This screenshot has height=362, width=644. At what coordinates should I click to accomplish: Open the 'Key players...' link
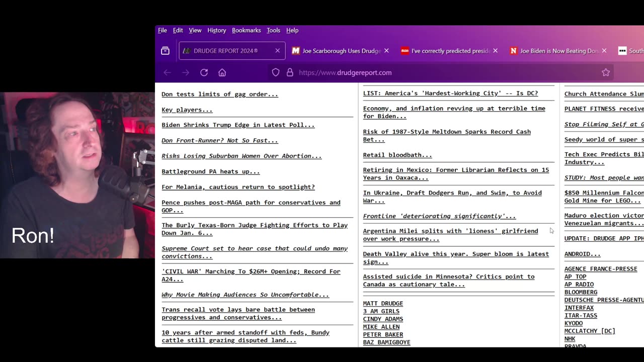tap(187, 110)
